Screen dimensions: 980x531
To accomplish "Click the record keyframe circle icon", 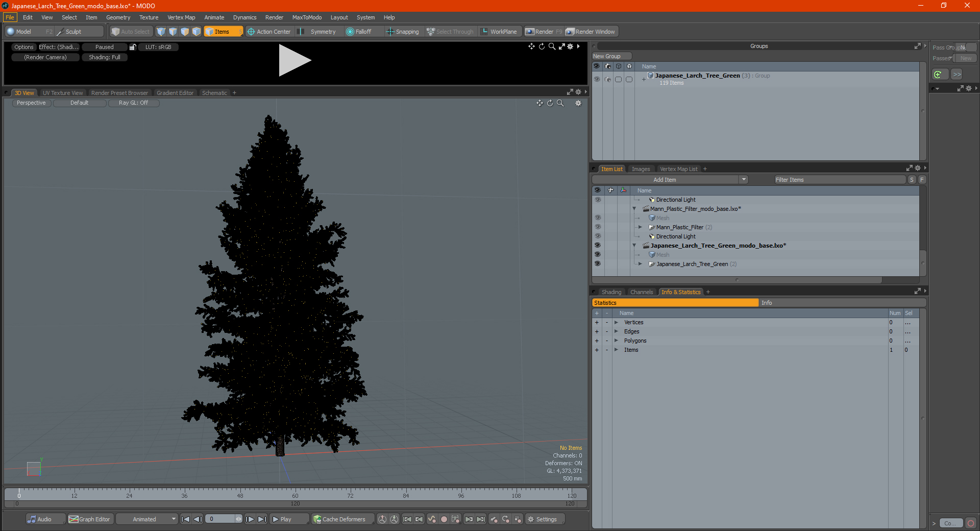I will pos(444,519).
